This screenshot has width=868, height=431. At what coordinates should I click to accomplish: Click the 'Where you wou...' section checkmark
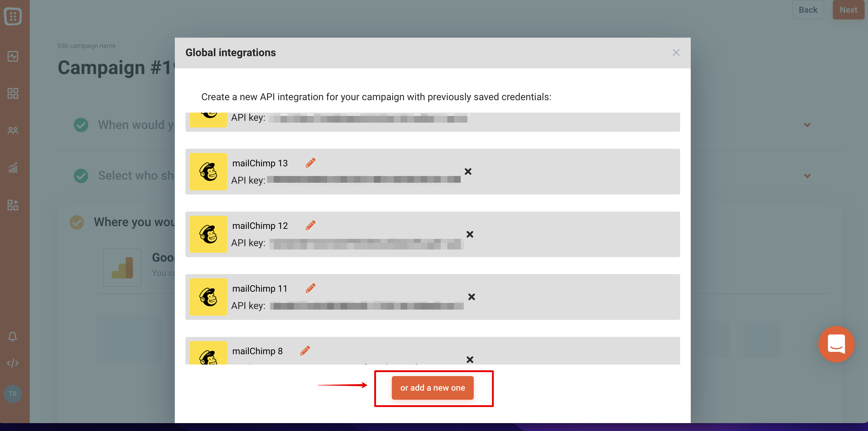pos(77,222)
